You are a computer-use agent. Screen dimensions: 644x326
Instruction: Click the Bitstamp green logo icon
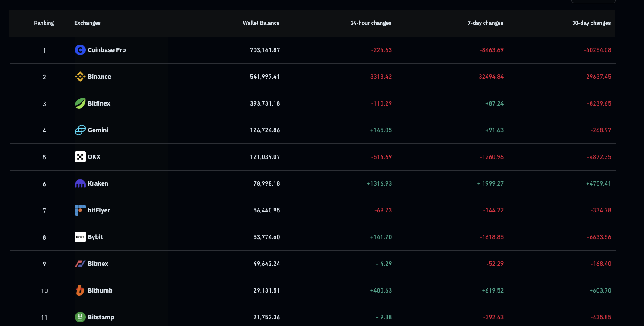point(79,317)
